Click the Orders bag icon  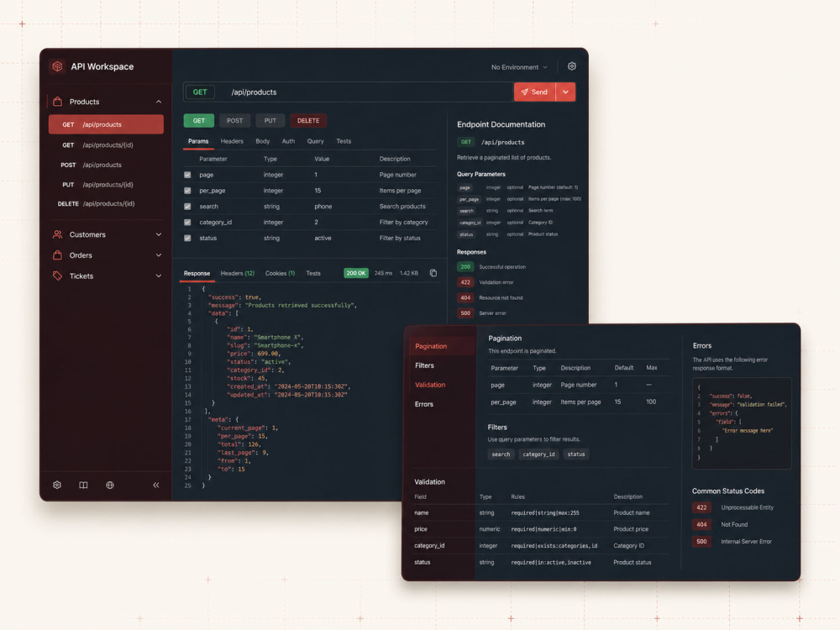pyautogui.click(x=57, y=255)
